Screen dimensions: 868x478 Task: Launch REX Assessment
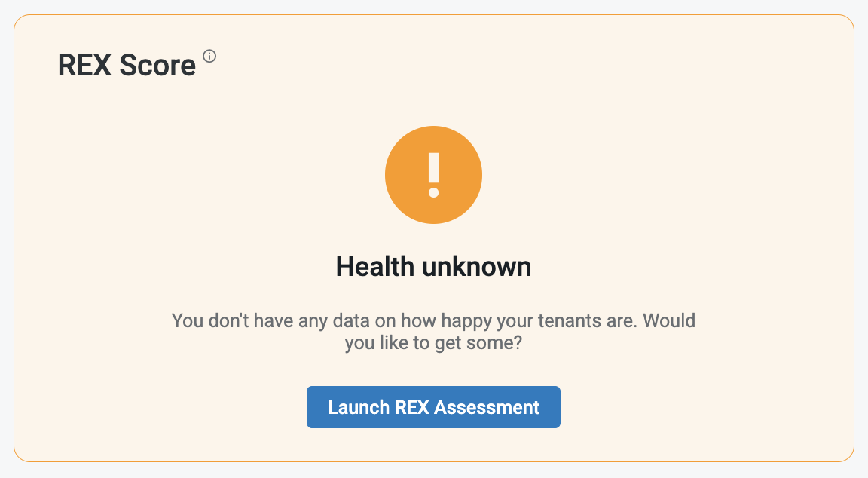pos(433,407)
